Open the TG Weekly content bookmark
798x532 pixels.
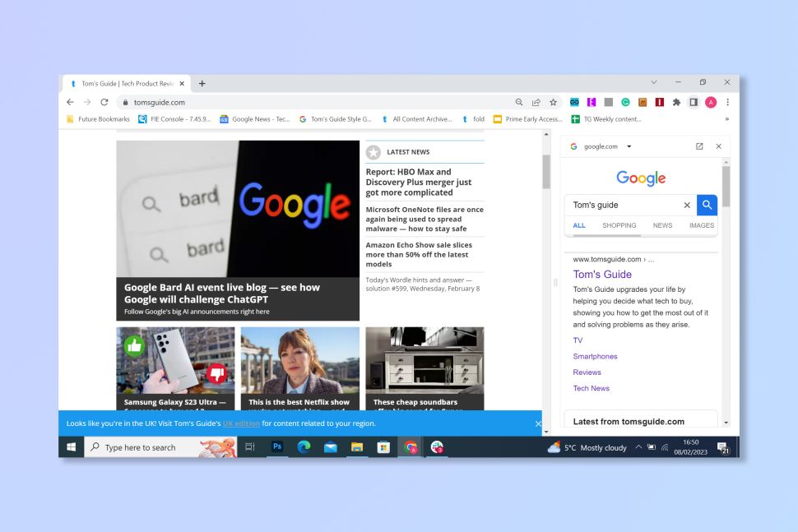606,119
